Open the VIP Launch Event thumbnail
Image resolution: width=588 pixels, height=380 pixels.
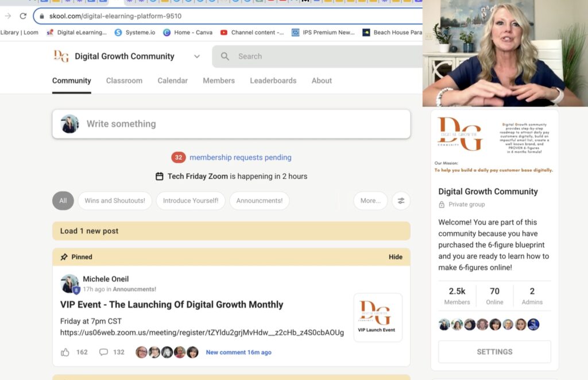378,317
